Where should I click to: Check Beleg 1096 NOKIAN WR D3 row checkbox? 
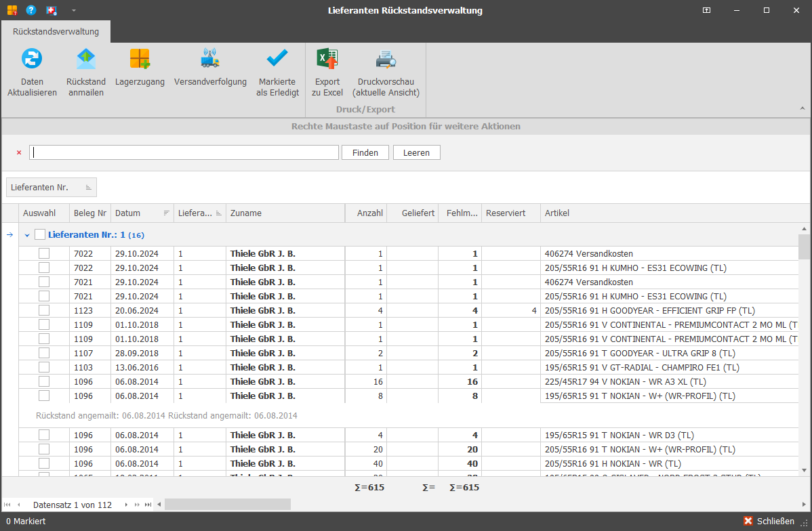(x=44, y=435)
